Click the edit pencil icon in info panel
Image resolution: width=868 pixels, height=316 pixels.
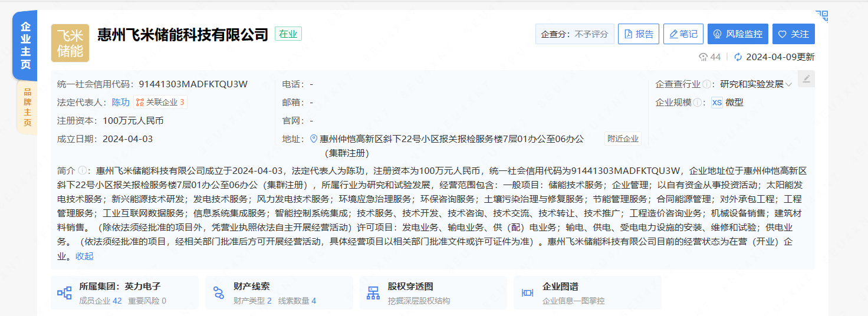pos(806,79)
